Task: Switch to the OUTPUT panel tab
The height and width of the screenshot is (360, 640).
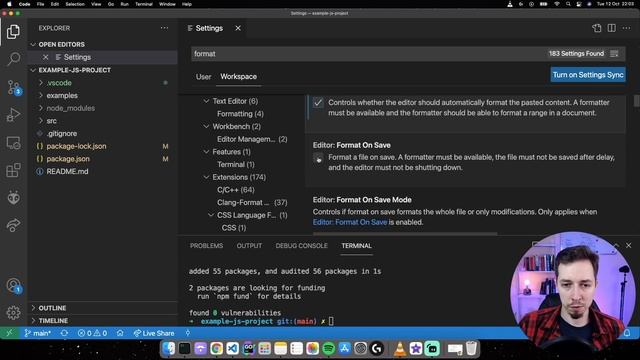Action: (249, 246)
